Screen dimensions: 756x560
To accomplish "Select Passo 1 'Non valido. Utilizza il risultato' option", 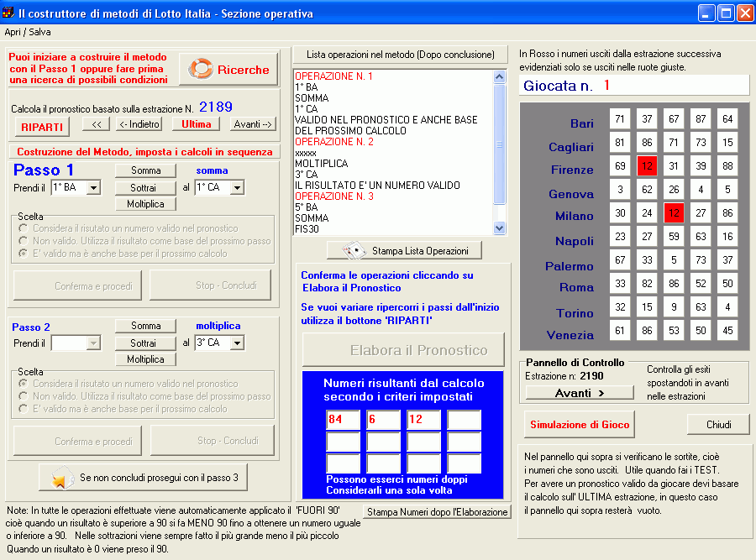I will pos(24,240).
